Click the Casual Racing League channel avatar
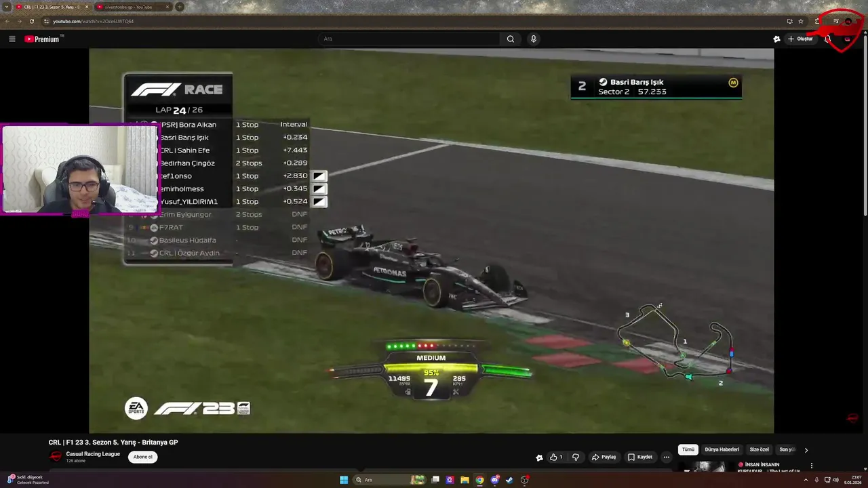 tap(56, 457)
